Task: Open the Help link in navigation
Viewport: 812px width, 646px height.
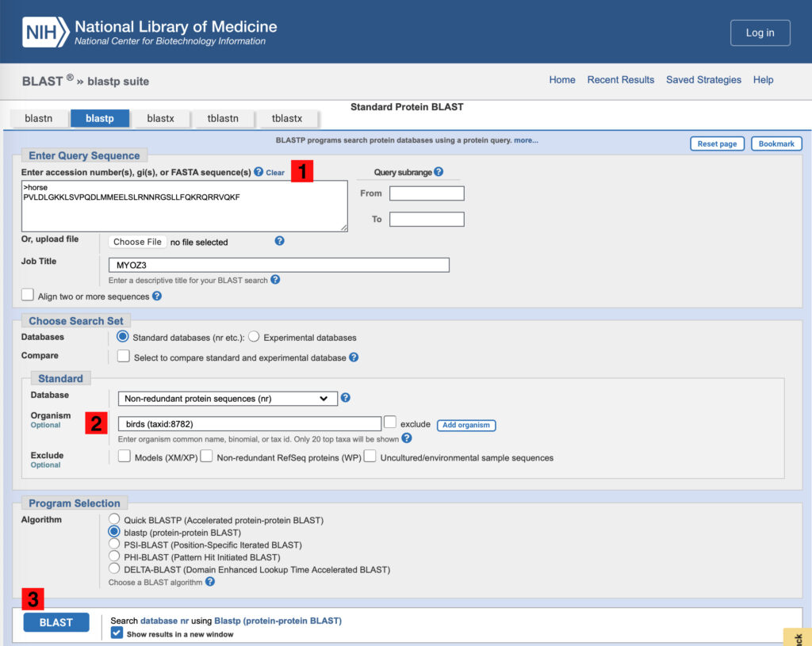Action: coord(763,80)
